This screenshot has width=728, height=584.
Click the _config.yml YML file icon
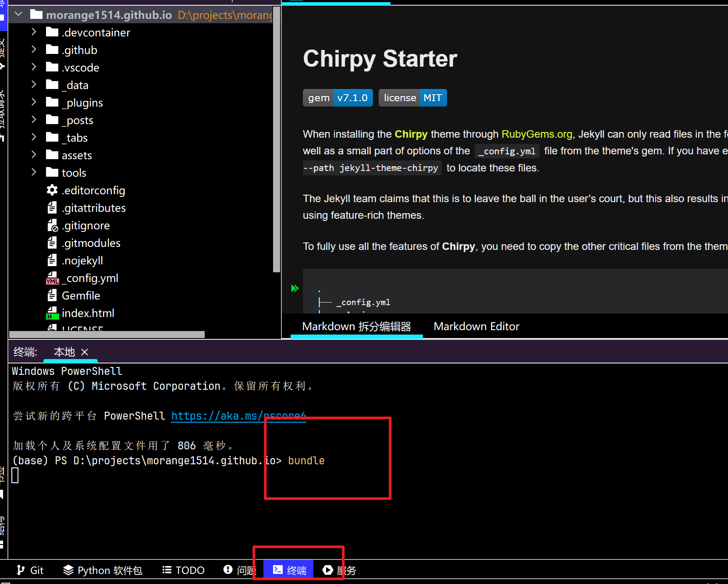pyautogui.click(x=53, y=278)
